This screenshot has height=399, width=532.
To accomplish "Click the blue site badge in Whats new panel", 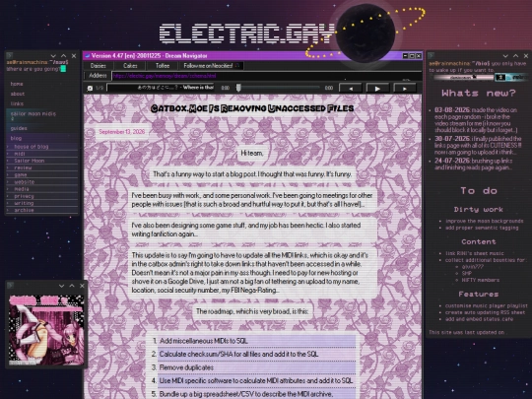I will (511, 78).
